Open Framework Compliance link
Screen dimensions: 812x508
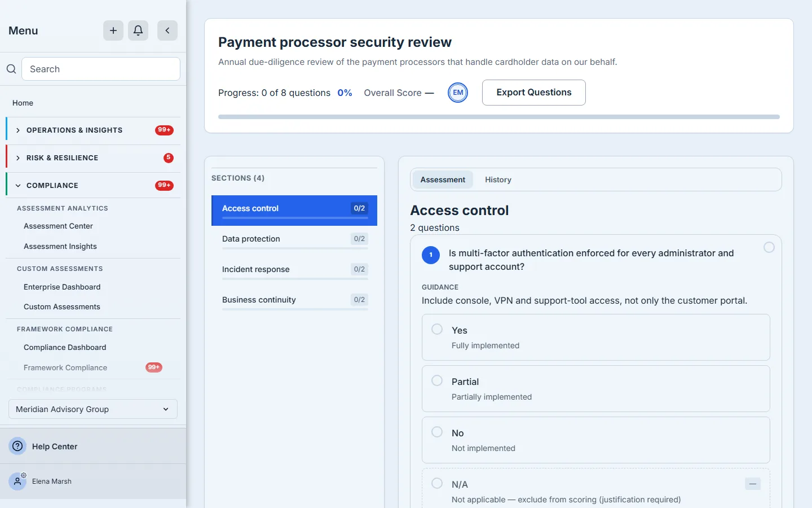65,367
